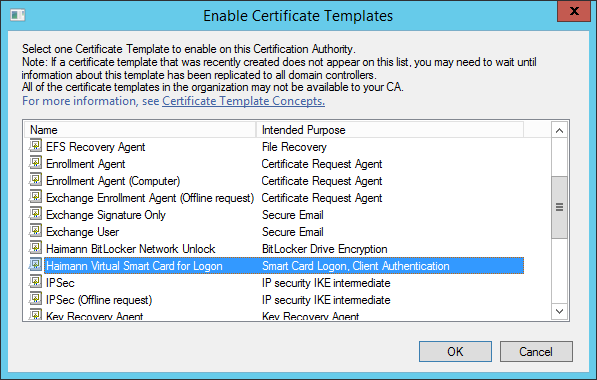The width and height of the screenshot is (597, 380).
Task: Select Exchange Enrollment Agent (Offline request)
Action: click(x=150, y=198)
